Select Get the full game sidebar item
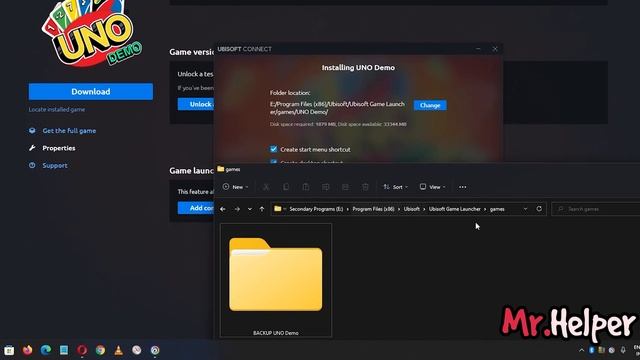Image resolution: width=640 pixels, height=360 pixels. click(69, 131)
